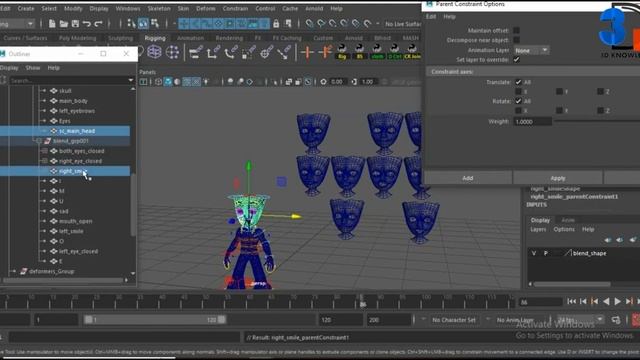Screen dimensions: 640x360
Task: Click the cluster deformer shelf icon
Action: click(172, 52)
